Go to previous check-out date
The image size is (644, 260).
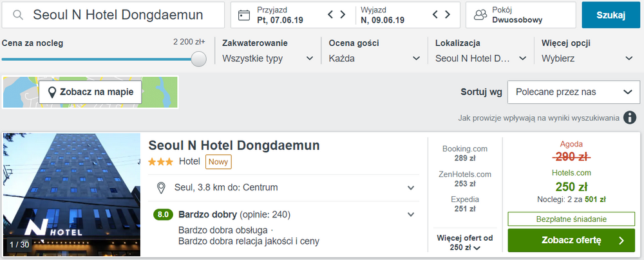pyautogui.click(x=436, y=15)
